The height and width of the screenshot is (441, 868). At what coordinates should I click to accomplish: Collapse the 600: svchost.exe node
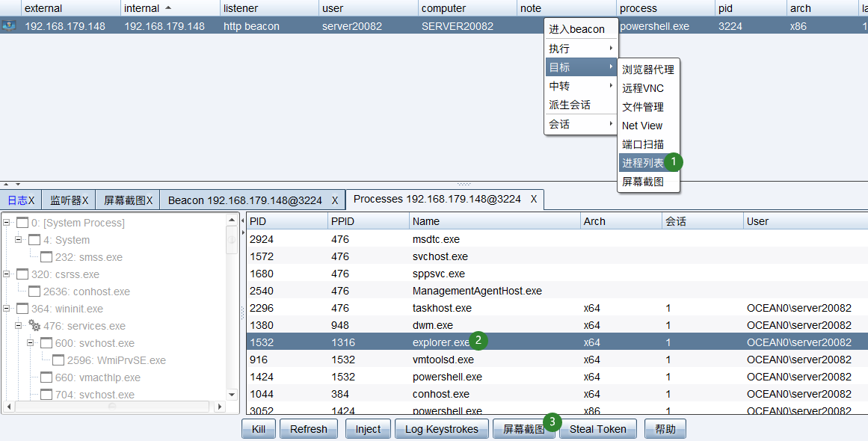[31, 343]
